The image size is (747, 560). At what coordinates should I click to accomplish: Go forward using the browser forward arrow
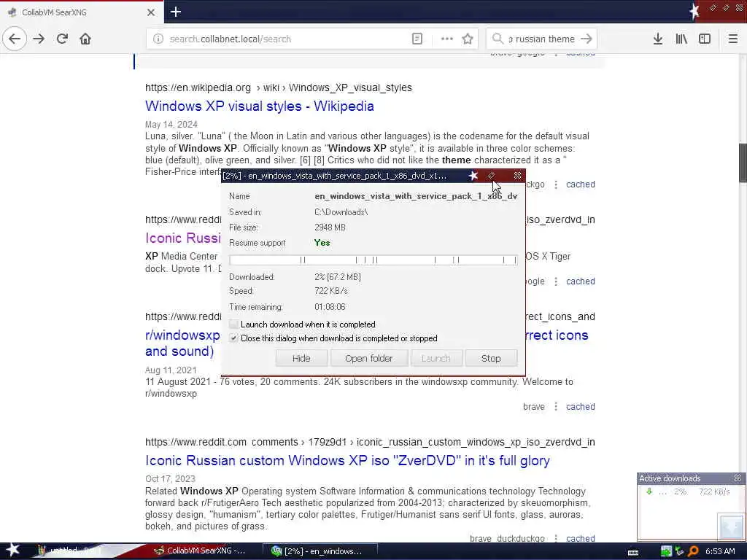pyautogui.click(x=39, y=39)
